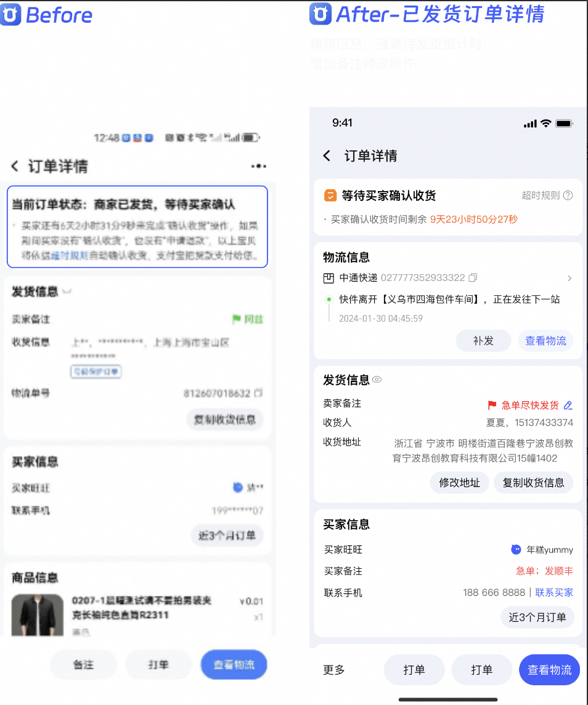Click 等待买家确认收货 heading
The width and height of the screenshot is (588, 705).
pyautogui.click(x=389, y=195)
